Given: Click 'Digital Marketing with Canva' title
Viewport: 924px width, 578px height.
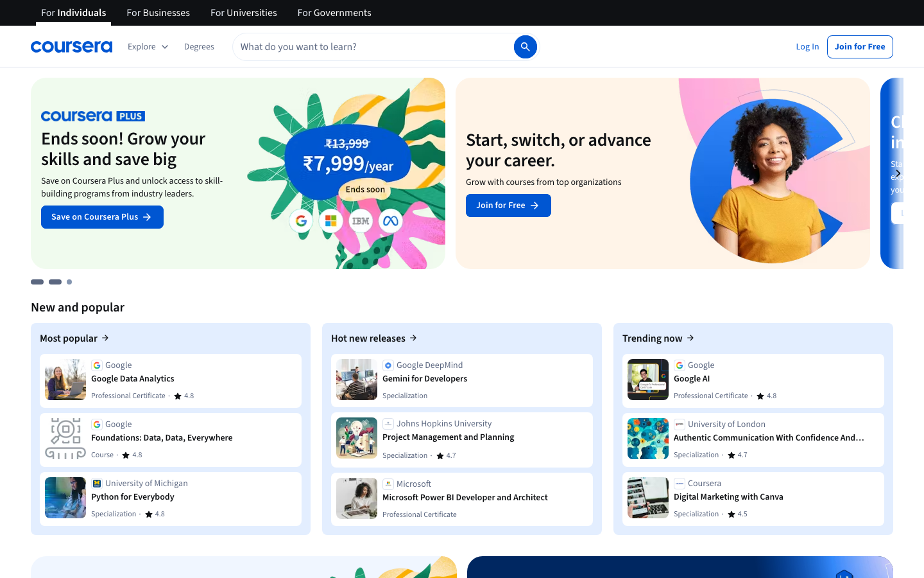Looking at the screenshot, I should (728, 497).
